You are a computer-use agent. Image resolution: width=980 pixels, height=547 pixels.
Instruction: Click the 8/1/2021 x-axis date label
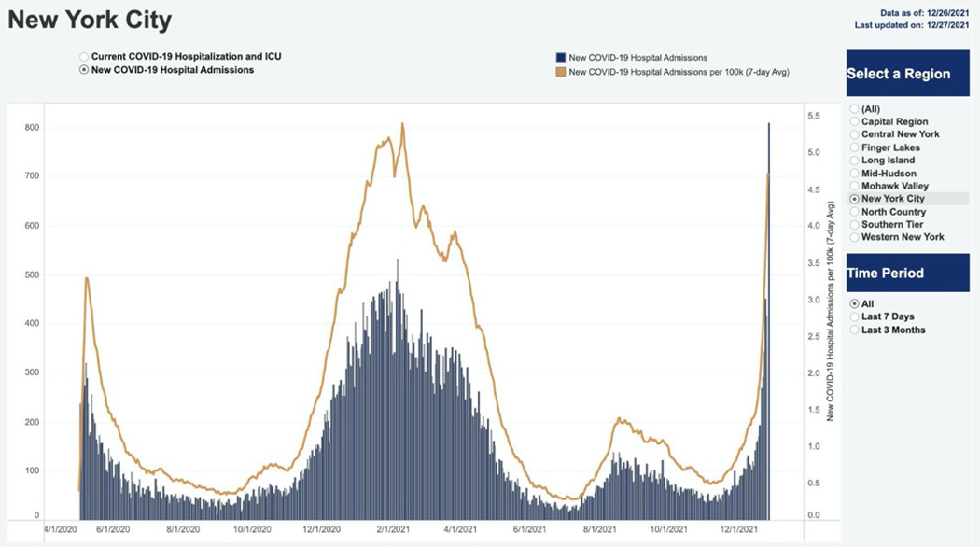(x=600, y=529)
